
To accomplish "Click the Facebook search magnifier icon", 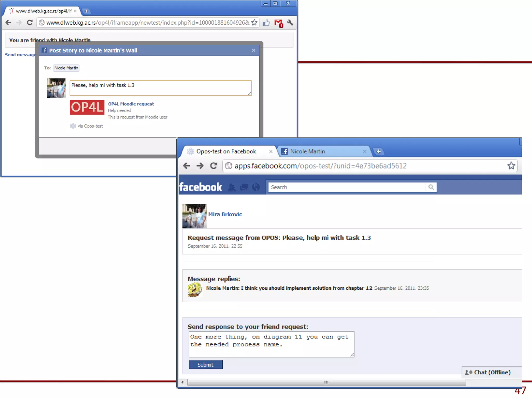I will [431, 187].
